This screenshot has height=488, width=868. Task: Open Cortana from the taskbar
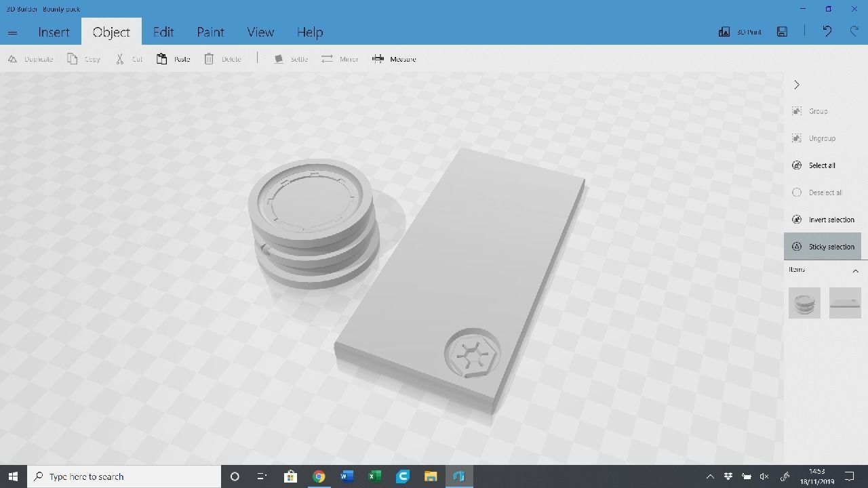(235, 476)
